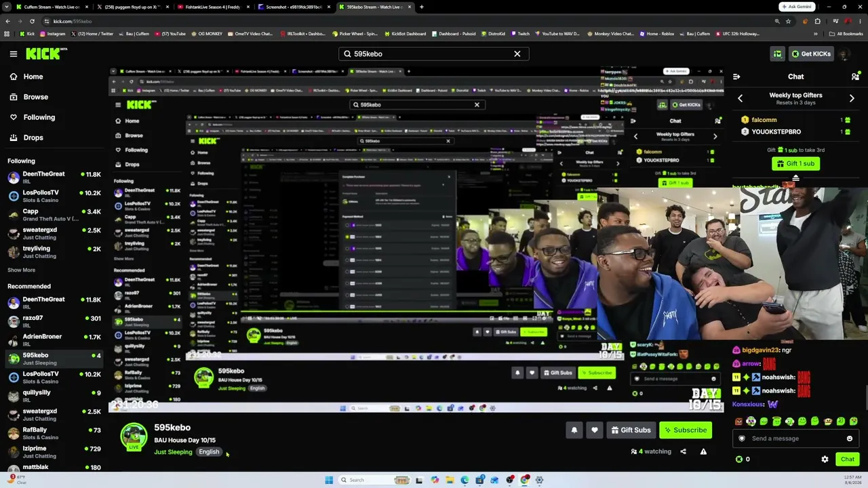Open the user profile avatar menu

844,54
